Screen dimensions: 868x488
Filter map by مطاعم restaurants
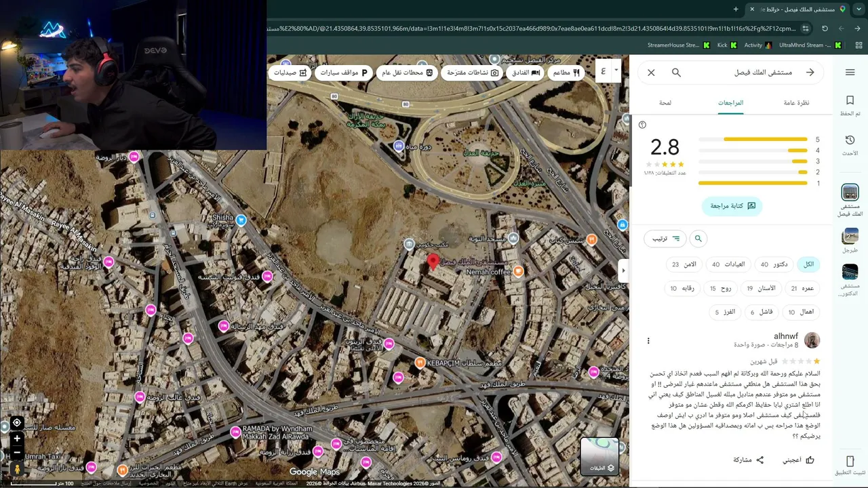tap(567, 73)
